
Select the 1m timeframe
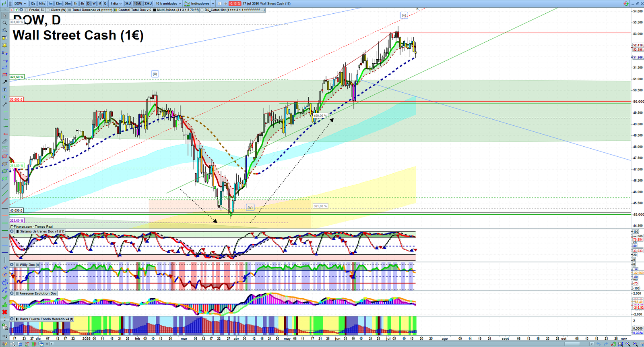point(50,4)
